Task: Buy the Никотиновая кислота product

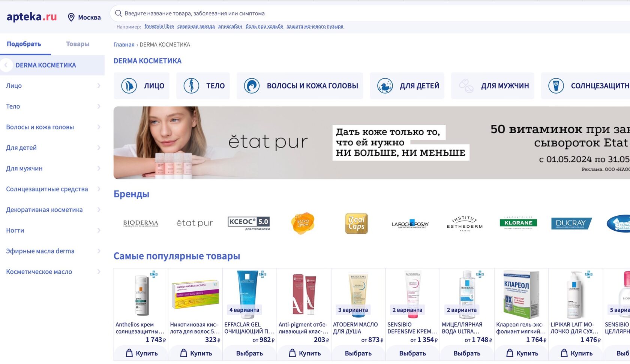Action: click(x=195, y=353)
